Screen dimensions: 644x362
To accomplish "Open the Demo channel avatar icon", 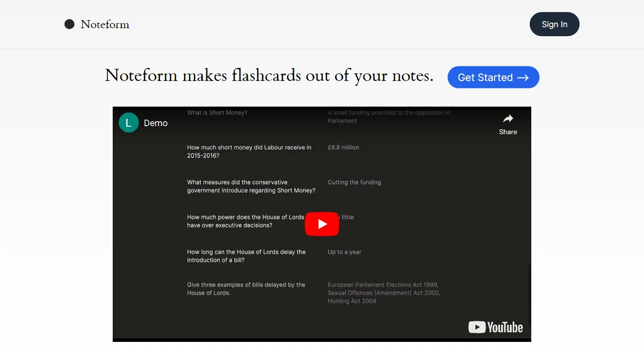I will (x=129, y=123).
